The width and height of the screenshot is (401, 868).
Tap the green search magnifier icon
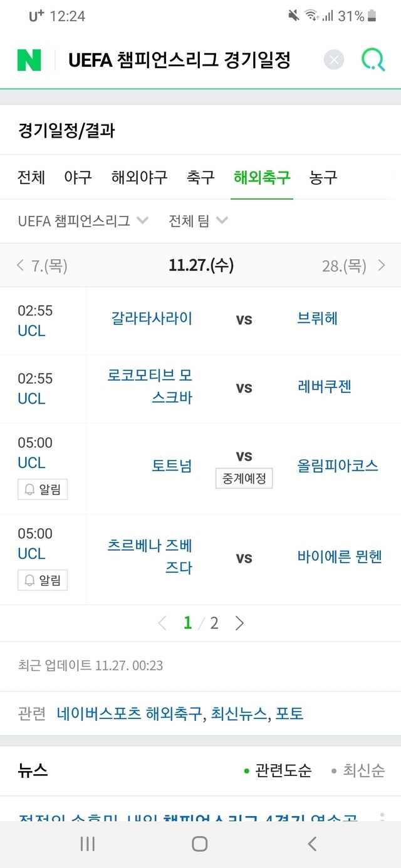373,60
